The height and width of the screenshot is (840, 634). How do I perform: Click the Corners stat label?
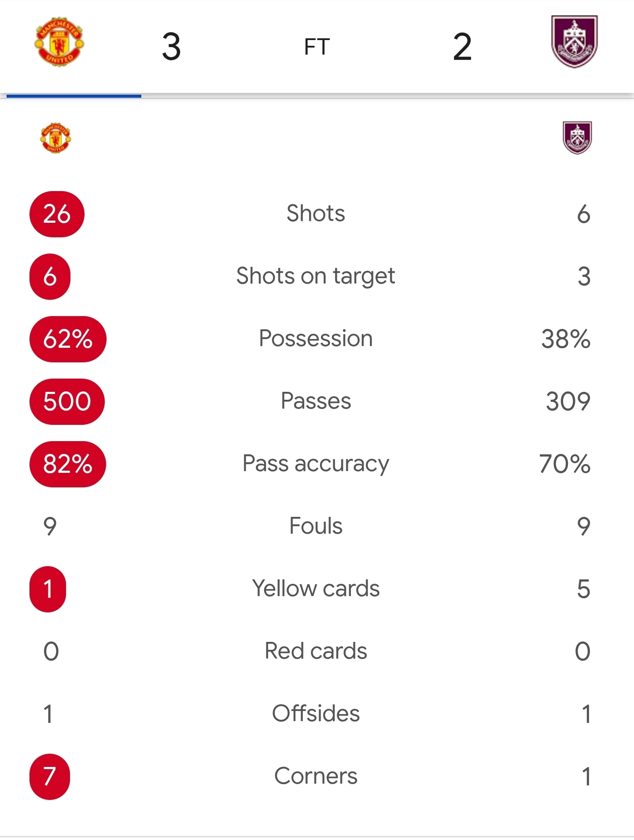click(316, 776)
